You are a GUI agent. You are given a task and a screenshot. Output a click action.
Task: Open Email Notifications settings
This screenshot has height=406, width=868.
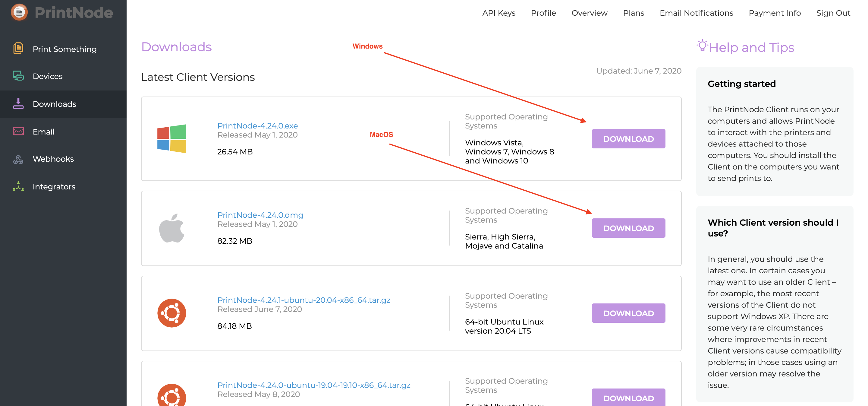[x=696, y=13]
